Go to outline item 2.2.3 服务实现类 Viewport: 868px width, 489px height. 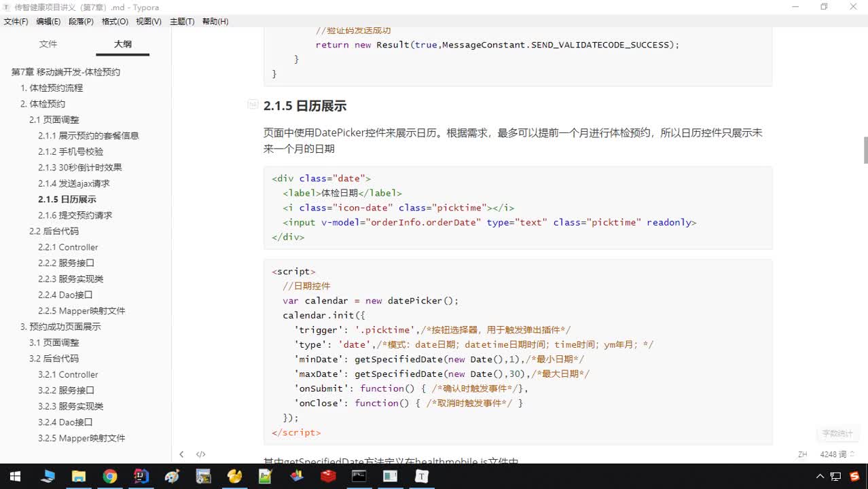[71, 279]
